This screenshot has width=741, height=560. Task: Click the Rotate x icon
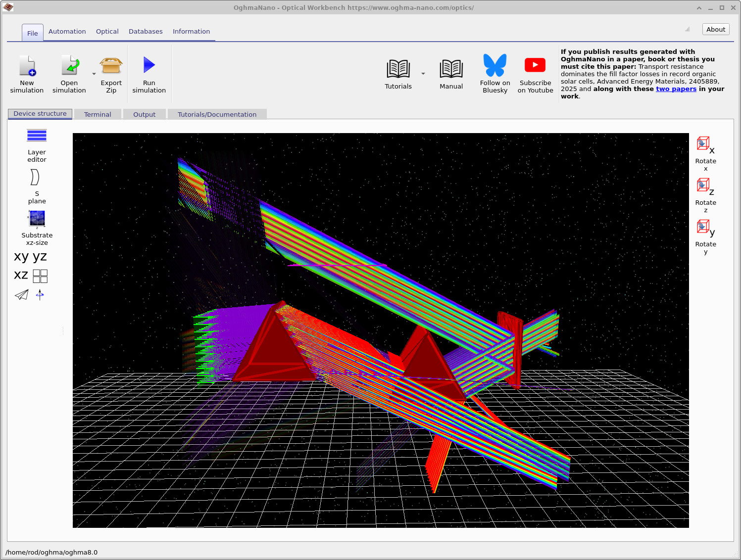703,144
